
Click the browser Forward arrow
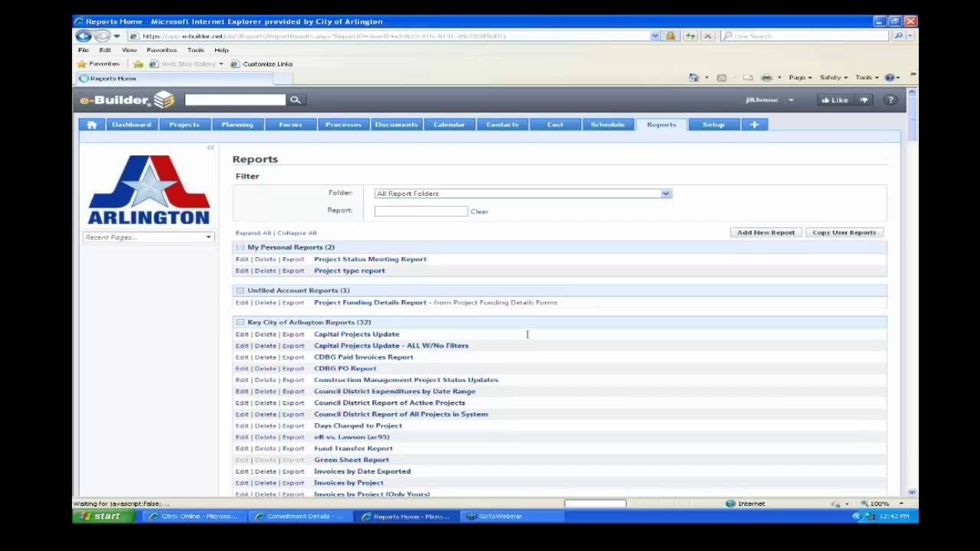101,36
